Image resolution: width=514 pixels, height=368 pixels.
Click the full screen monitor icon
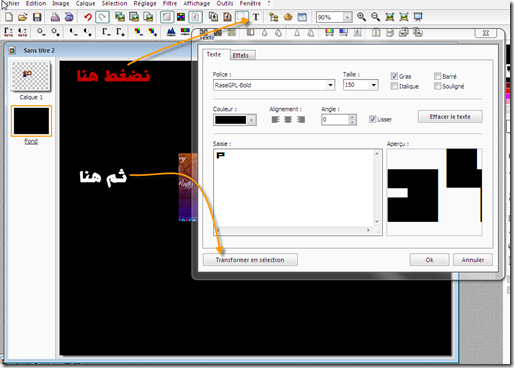pos(418,17)
